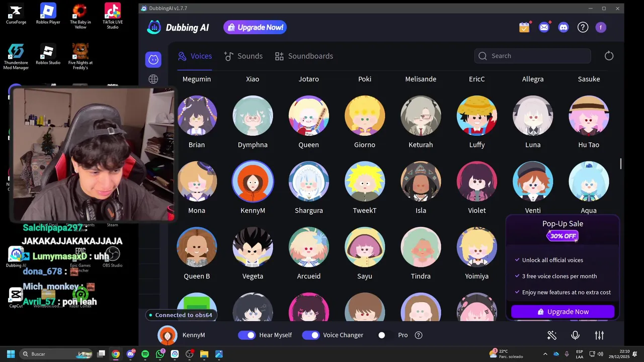Click Upgrade Now in Pop-Up Sale panel
This screenshot has height=362, width=644.
562,312
